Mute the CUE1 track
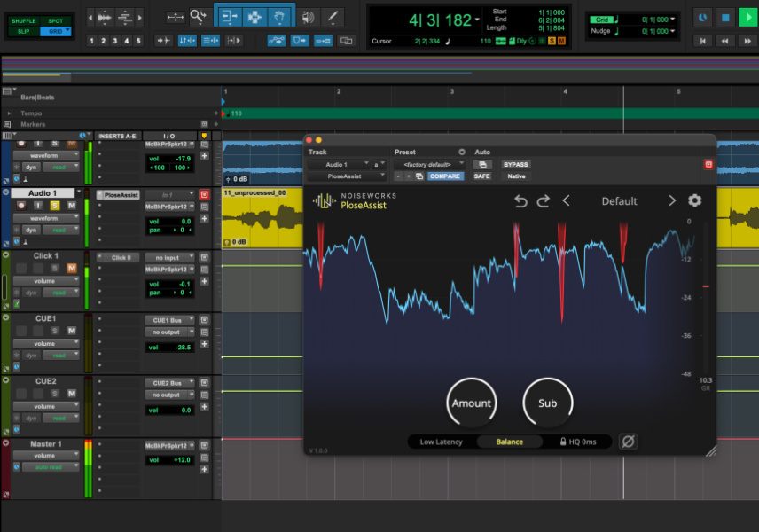Screen dimensions: 759x532 click(72, 331)
